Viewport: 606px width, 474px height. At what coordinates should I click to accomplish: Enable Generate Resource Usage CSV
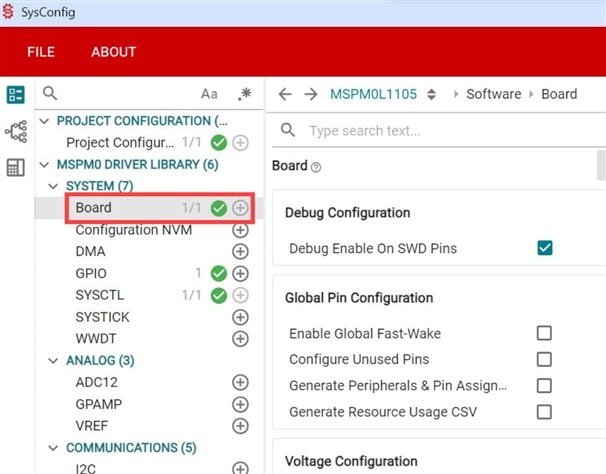[545, 411]
